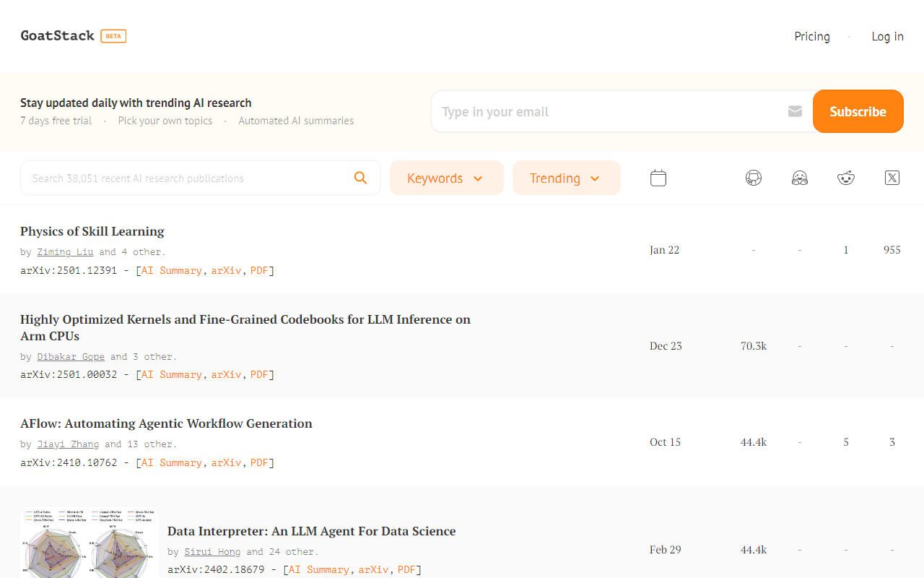Click the envelope icon in email field
The height and width of the screenshot is (578, 924).
[x=795, y=111]
